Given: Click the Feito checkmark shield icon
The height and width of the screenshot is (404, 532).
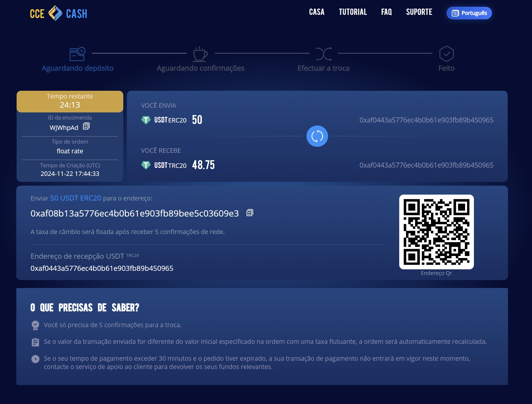Looking at the screenshot, I should [446, 54].
